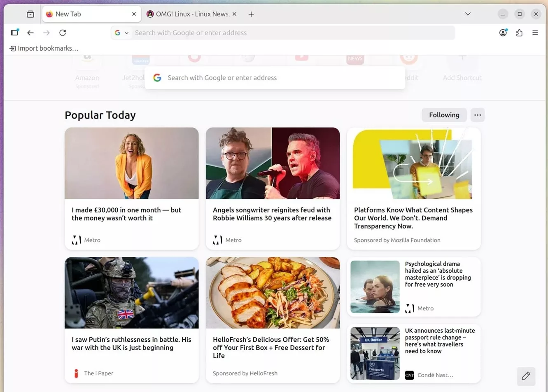Click the forward navigation arrow
This screenshot has height=392, width=548.
point(46,33)
